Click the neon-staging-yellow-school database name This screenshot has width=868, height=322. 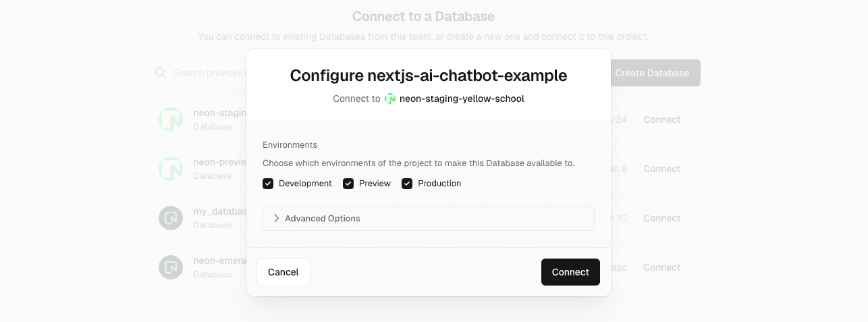point(462,99)
